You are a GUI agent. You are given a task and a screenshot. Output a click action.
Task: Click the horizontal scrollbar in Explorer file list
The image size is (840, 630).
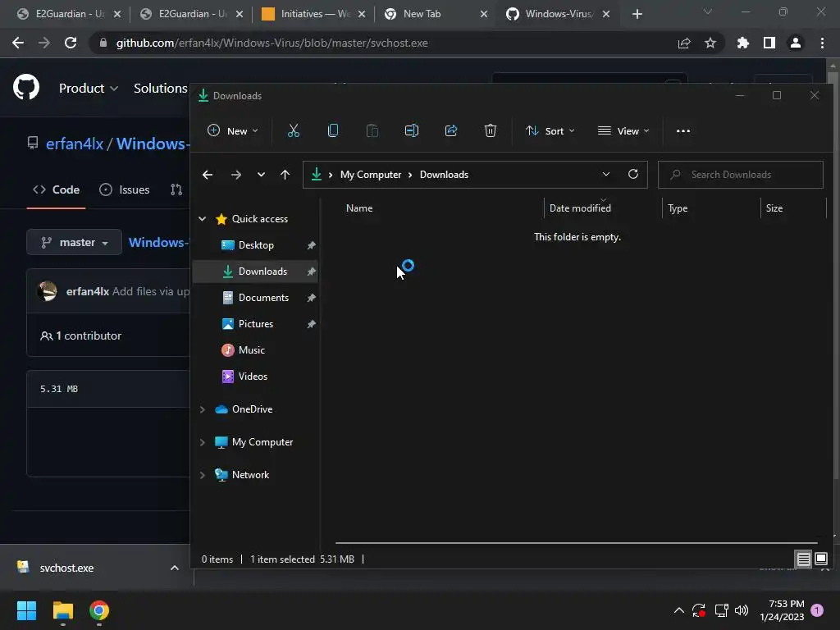(576, 543)
